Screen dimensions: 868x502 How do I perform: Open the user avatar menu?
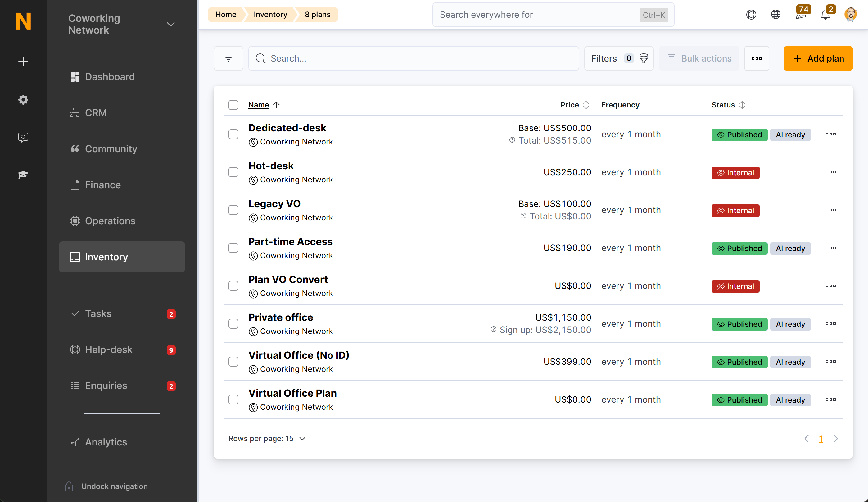(x=850, y=15)
